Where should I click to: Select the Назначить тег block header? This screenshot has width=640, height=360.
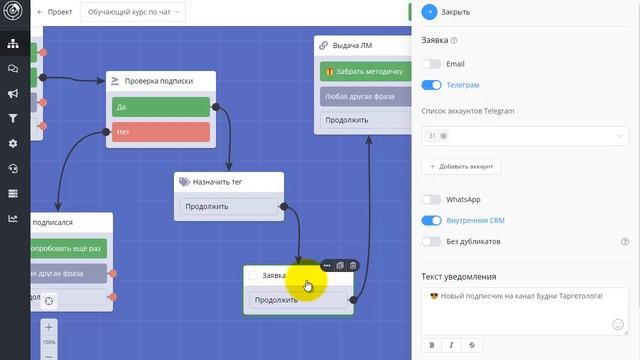point(229,182)
